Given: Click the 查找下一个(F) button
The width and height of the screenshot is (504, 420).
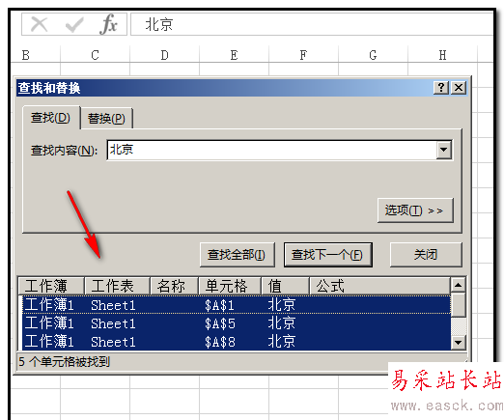Looking at the screenshot, I should (x=328, y=255).
